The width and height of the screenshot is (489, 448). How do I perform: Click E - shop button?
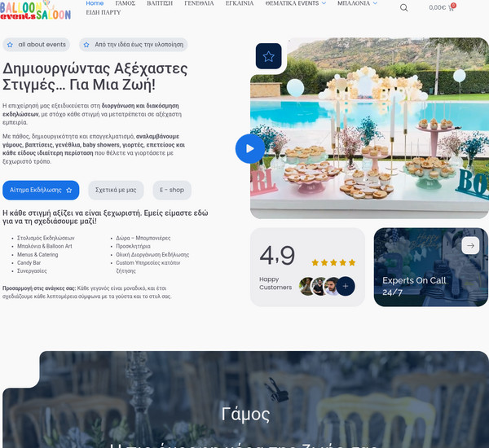[172, 190]
